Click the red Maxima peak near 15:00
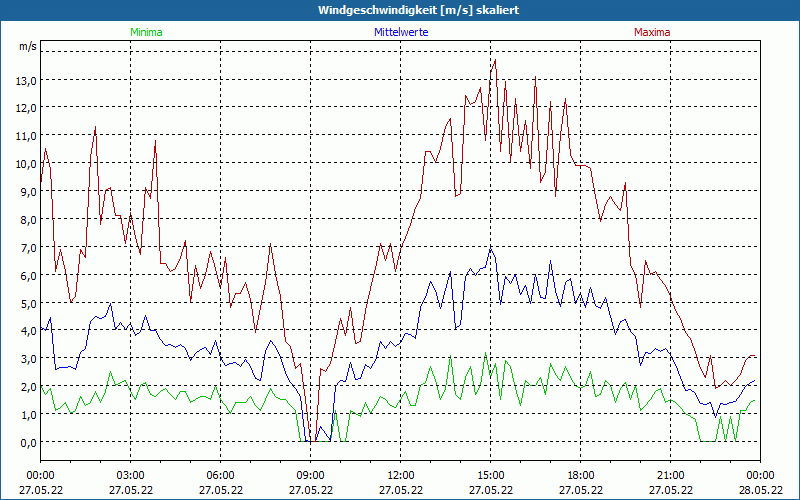 coord(495,60)
